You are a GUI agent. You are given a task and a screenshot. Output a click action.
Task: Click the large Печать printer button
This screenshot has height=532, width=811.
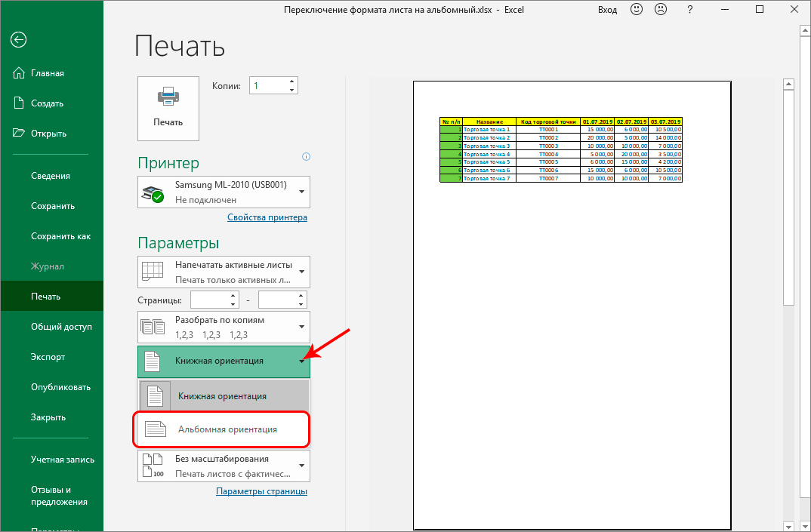[x=168, y=109]
